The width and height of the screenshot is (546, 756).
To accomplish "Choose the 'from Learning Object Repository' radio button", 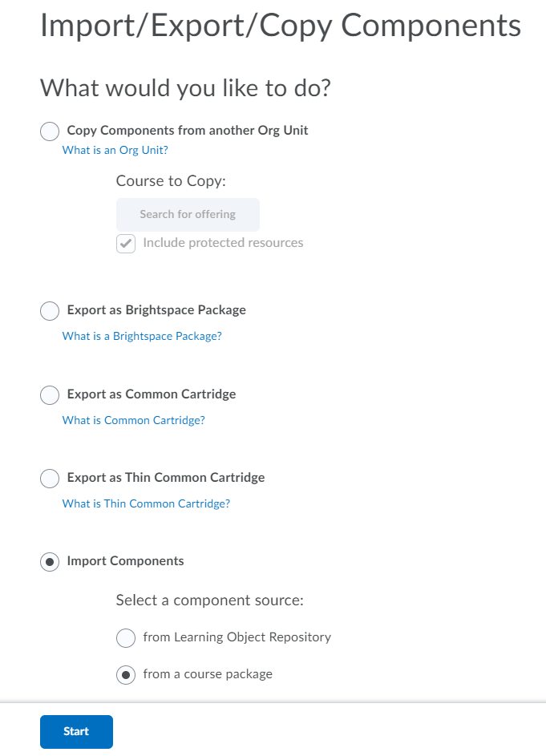I will [x=126, y=638].
